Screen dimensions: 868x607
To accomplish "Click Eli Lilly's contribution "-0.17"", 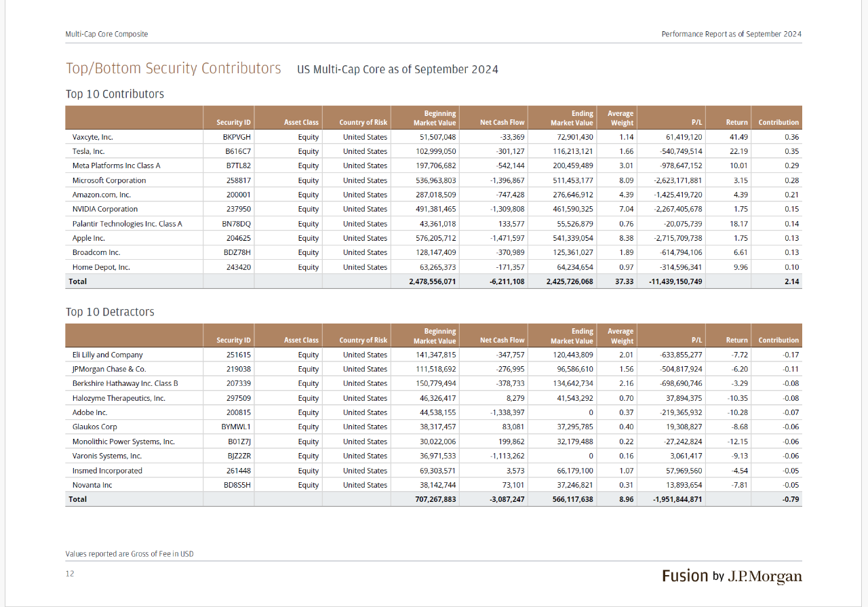I will [790, 355].
